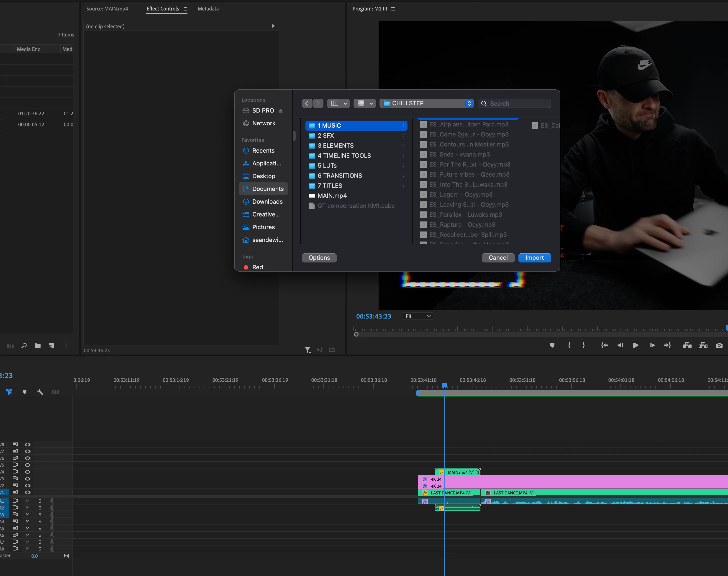Click the New Bin folder icon
728x576 pixels.
[37, 346]
